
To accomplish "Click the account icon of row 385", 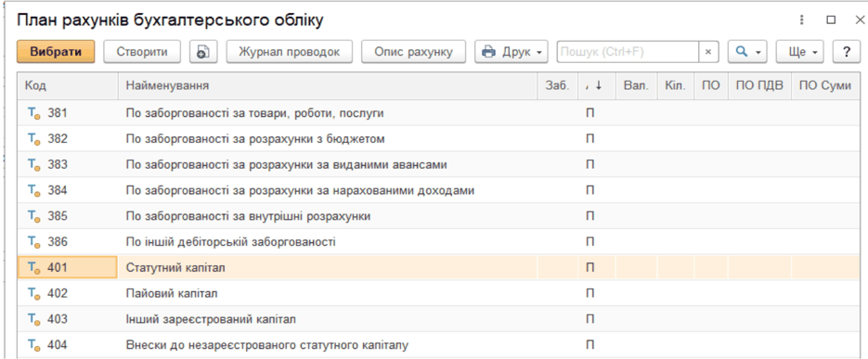I will tap(33, 216).
